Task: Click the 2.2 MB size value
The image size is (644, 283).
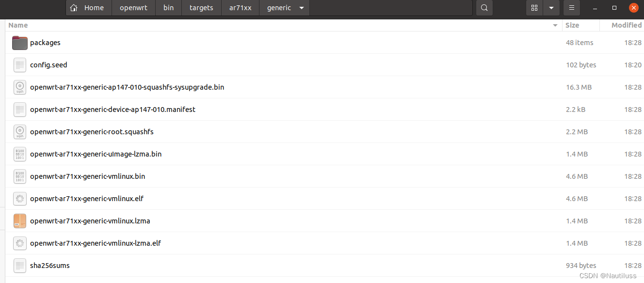Action: 577,132
